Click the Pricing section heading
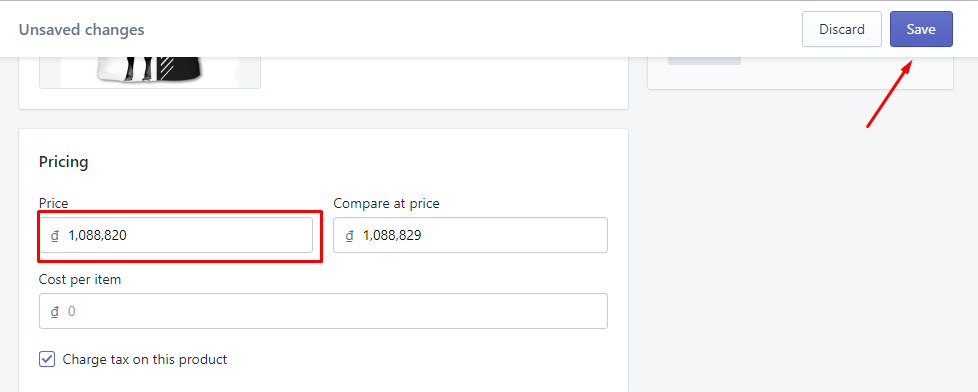 point(64,163)
